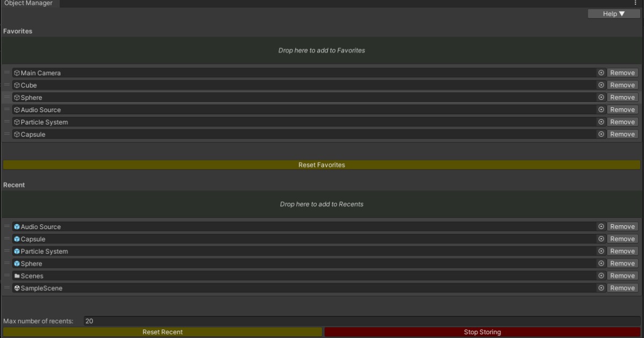Screen dimensions: 644x338
Task: Click the Drop here to add to Favorites area
Action: pos(321,50)
